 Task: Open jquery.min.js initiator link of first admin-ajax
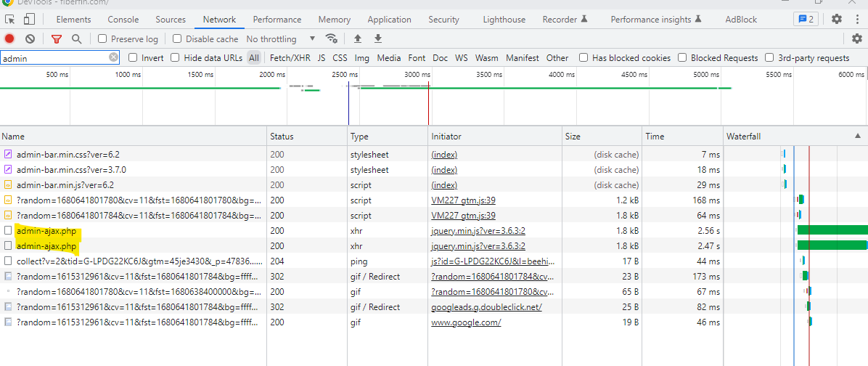478,231
